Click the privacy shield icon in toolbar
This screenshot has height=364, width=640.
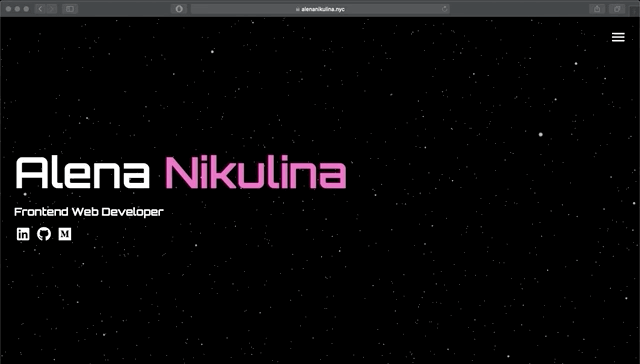[179, 9]
